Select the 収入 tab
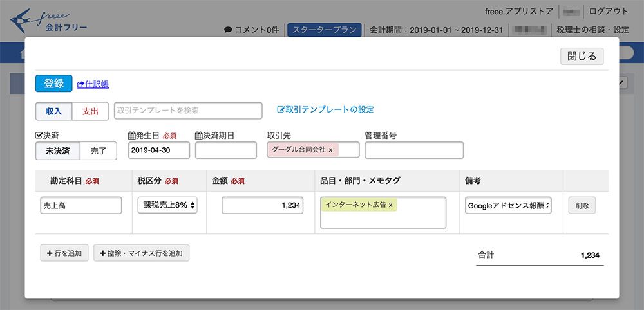Screen dimensions: 644x310 pos(54,111)
